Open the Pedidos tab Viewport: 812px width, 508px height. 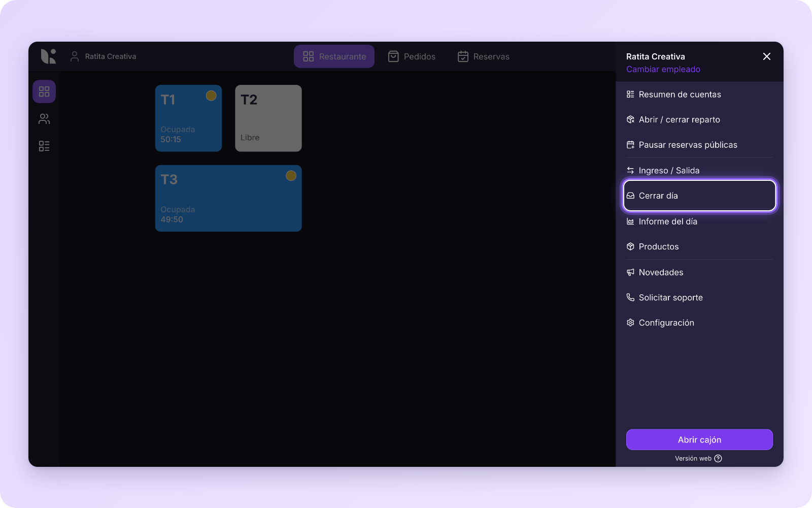(412, 56)
